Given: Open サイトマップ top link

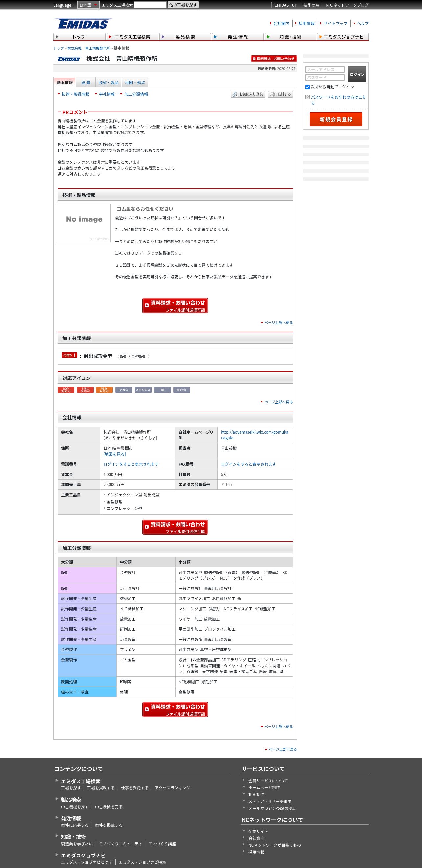Looking at the screenshot, I should click(x=335, y=24).
